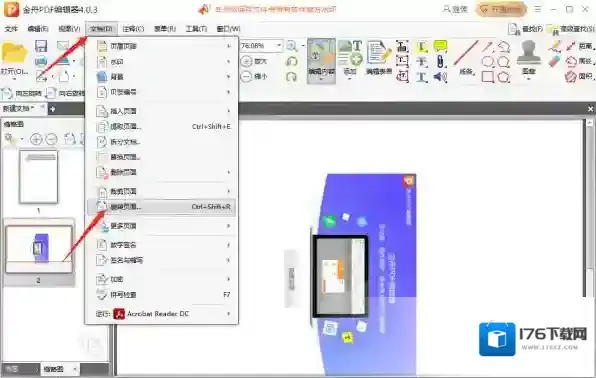596x378 pixels.
Task: Expand the 插入页面 insert pages submenu
Action: pos(162,111)
